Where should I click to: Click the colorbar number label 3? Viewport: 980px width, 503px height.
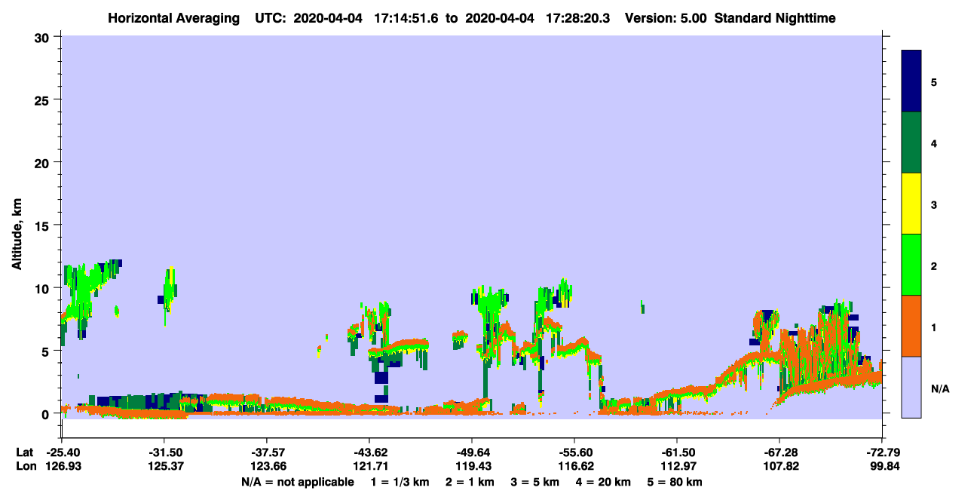[934, 204]
